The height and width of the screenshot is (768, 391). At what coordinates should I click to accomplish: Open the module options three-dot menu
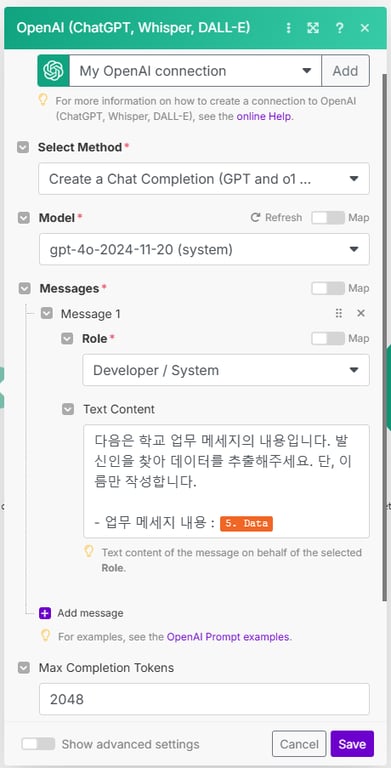[288, 28]
